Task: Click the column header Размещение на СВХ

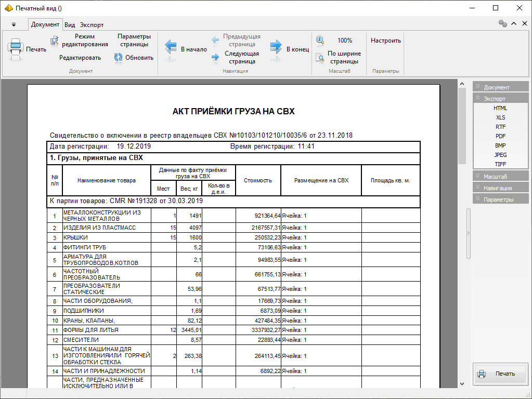Action: point(321,180)
